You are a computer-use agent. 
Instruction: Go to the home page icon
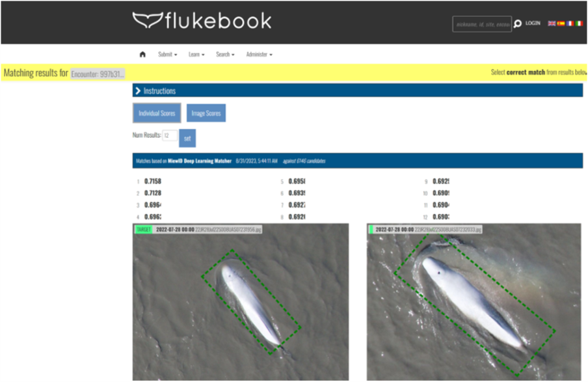[142, 55]
